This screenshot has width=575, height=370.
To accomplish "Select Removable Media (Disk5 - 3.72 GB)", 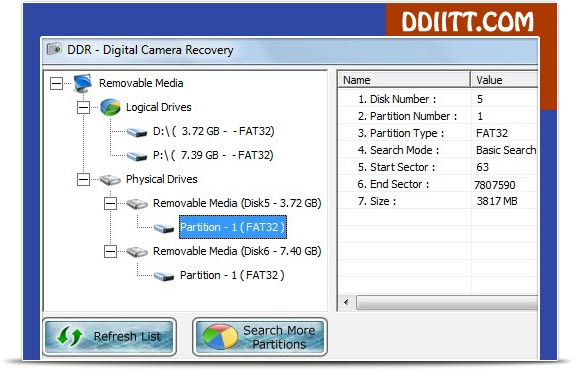I will click(x=237, y=203).
